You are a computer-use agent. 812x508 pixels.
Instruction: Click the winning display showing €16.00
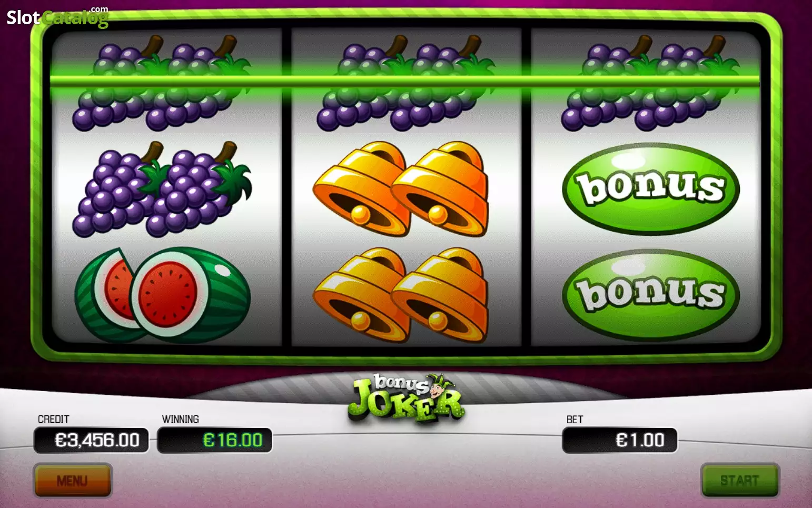[x=215, y=440]
